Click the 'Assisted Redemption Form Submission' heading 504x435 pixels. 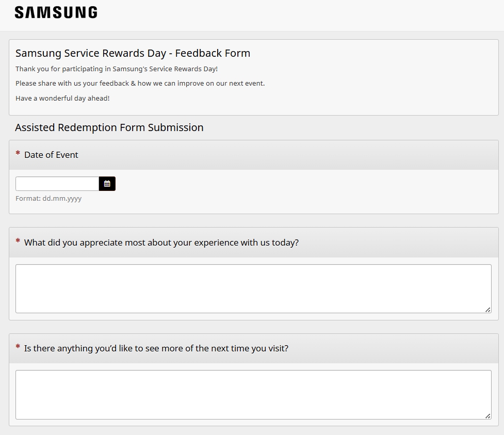coord(109,127)
